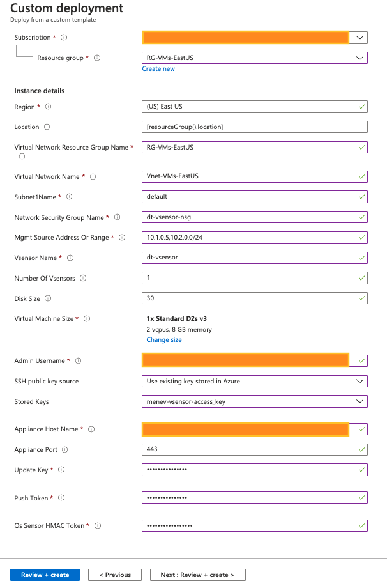Click info icon next to Subscription
Screen dimensions: 387x588
click(x=64, y=38)
